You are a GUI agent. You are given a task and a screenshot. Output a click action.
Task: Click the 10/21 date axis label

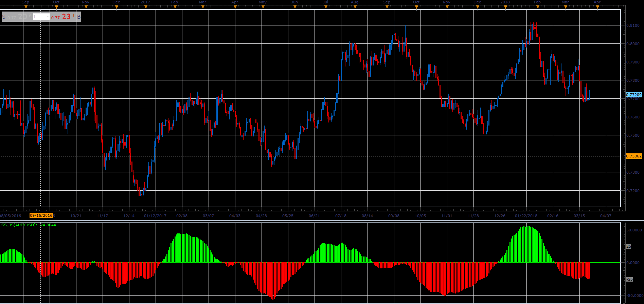coord(76,216)
